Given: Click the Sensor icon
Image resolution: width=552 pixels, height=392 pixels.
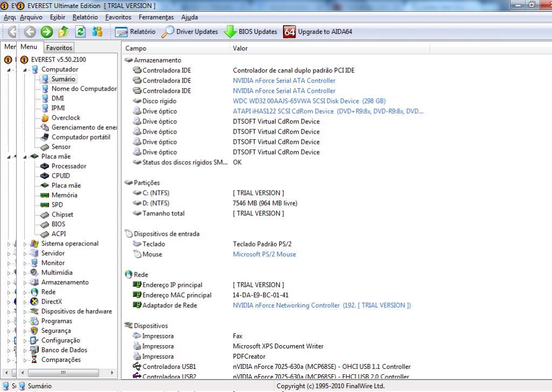Looking at the screenshot, I should 45,147.
